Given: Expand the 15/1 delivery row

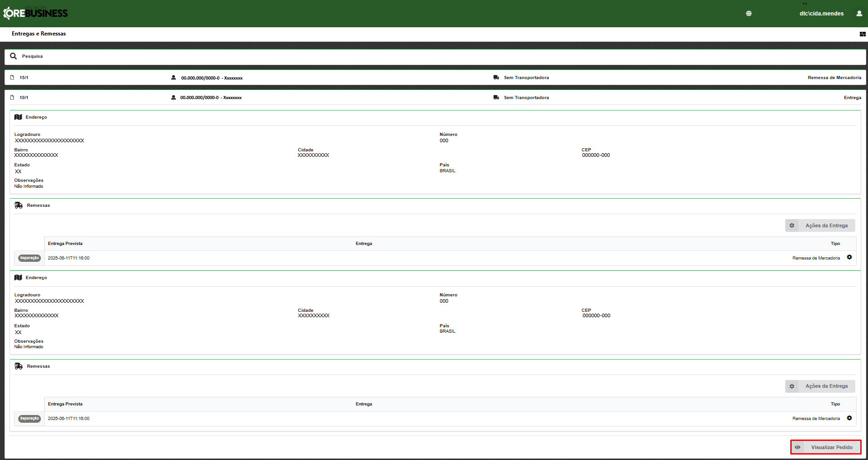Looking at the screenshot, I should click(318, 78).
